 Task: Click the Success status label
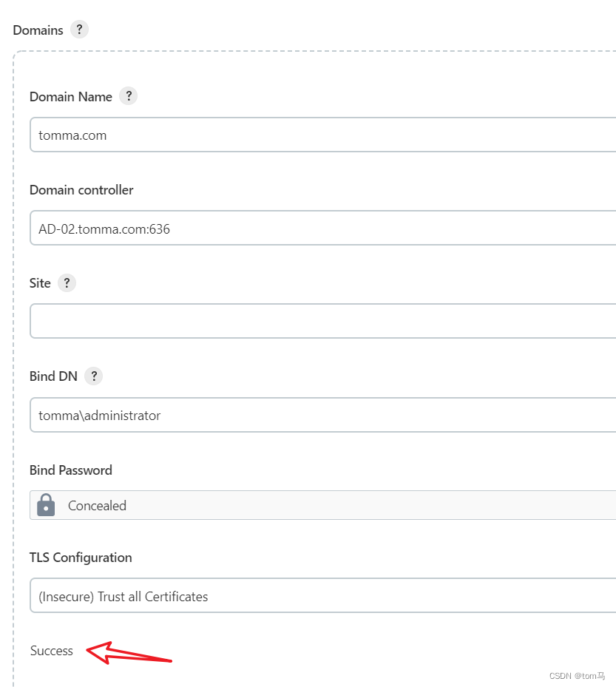pos(52,651)
